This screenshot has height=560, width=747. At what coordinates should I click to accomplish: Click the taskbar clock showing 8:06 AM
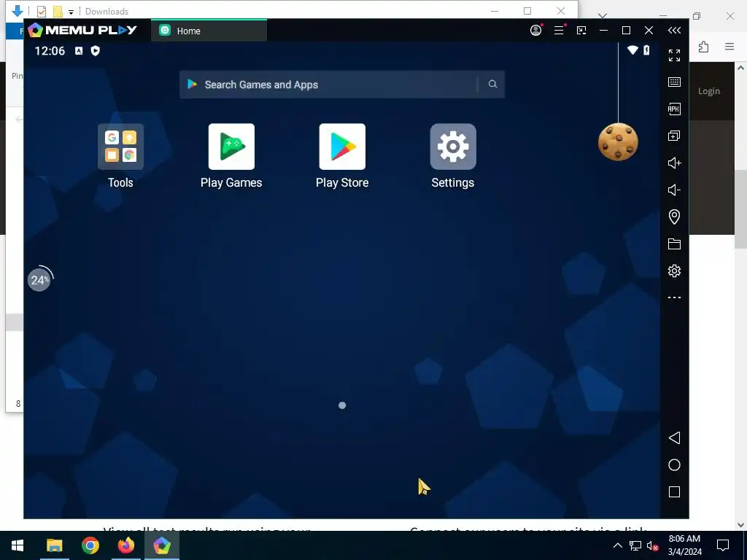[684, 545]
